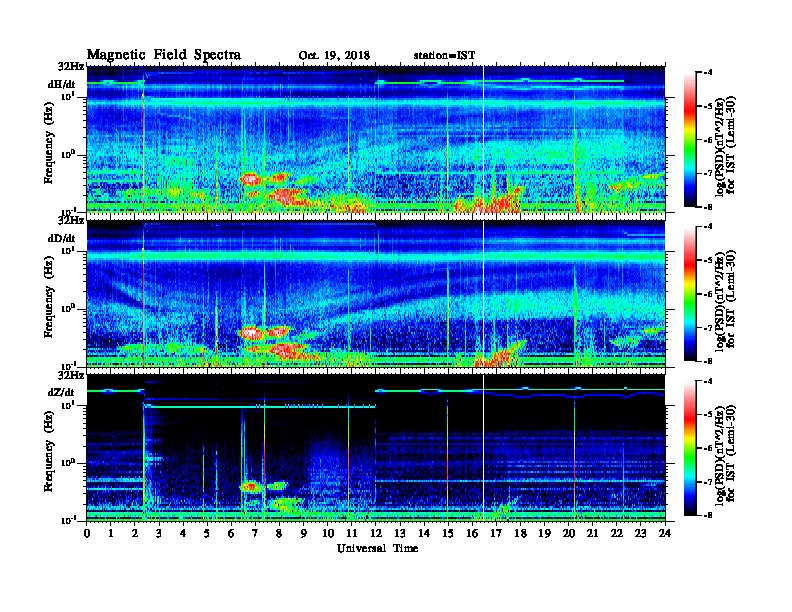Click hour "23" on the Universal Time axis
Viewport: 792px width, 612px height.
pos(641,534)
